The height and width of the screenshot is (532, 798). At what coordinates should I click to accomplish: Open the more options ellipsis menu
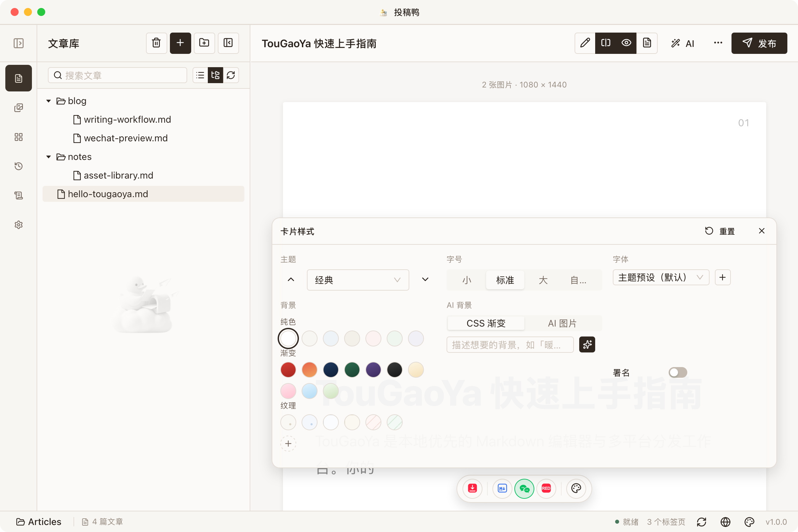point(718,43)
